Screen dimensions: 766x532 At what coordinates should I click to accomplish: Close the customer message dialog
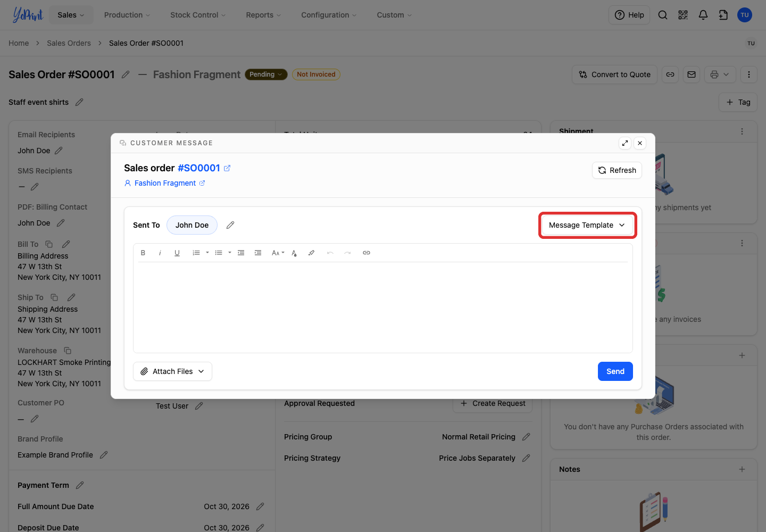[x=640, y=143]
